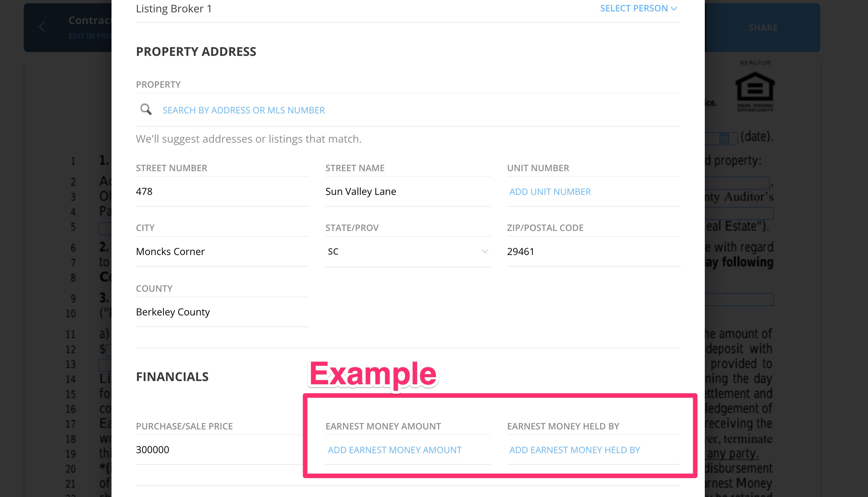Click ADD UNIT NUMBER link

[x=549, y=192]
